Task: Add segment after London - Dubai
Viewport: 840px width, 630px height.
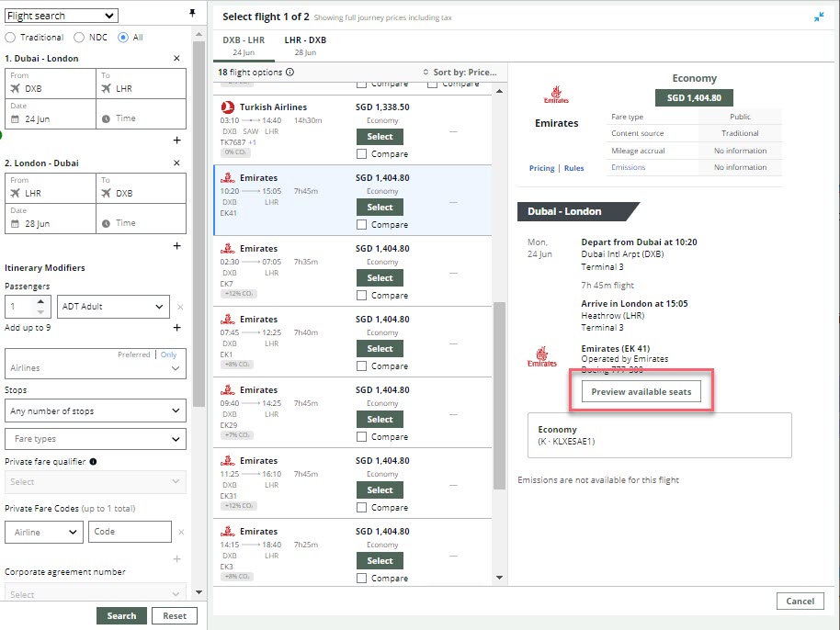Action: click(x=176, y=246)
